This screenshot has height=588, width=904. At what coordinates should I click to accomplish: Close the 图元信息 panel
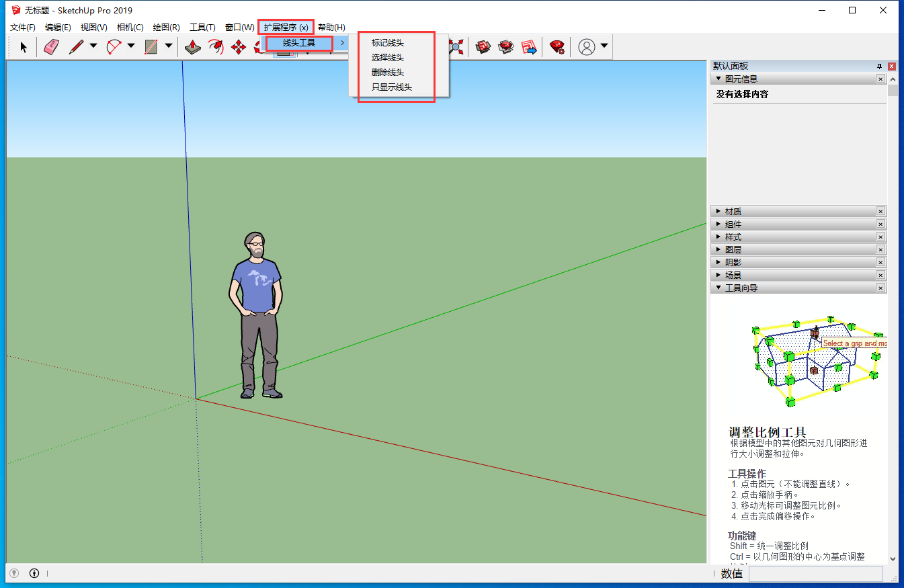pyautogui.click(x=880, y=79)
